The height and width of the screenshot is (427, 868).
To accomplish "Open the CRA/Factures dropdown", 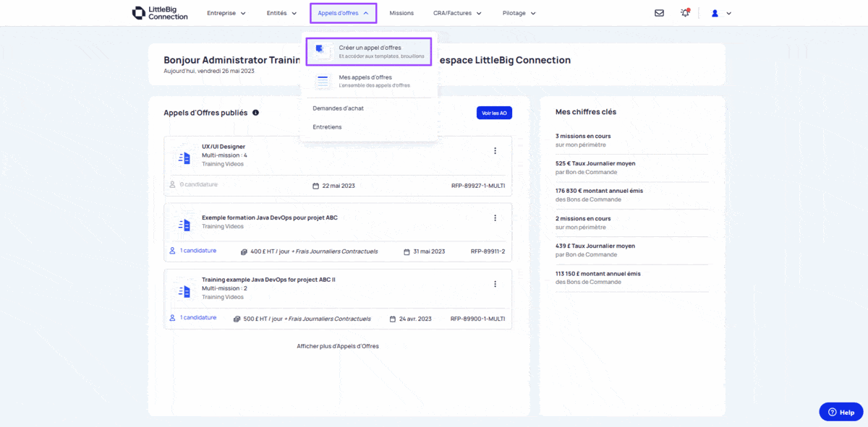I will [x=457, y=13].
